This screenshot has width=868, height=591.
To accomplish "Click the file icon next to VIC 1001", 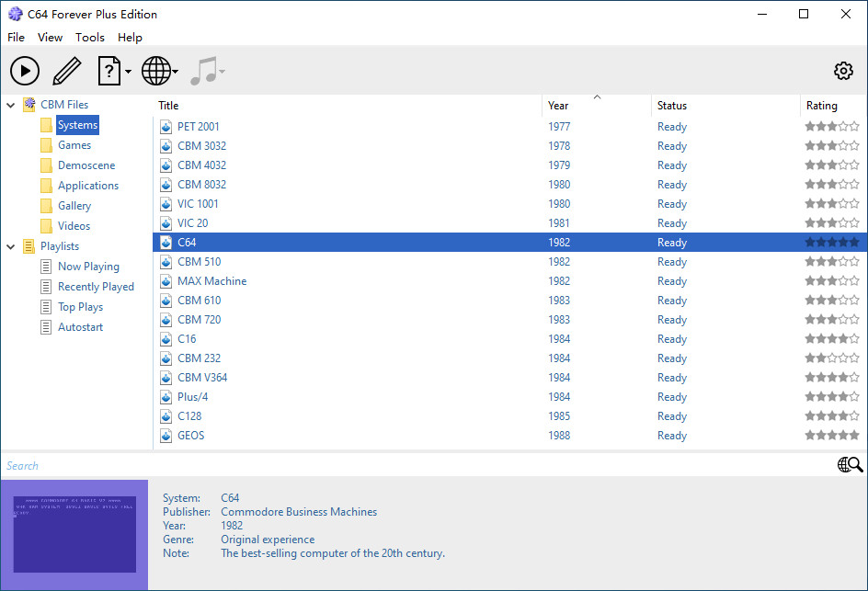I will tap(166, 204).
